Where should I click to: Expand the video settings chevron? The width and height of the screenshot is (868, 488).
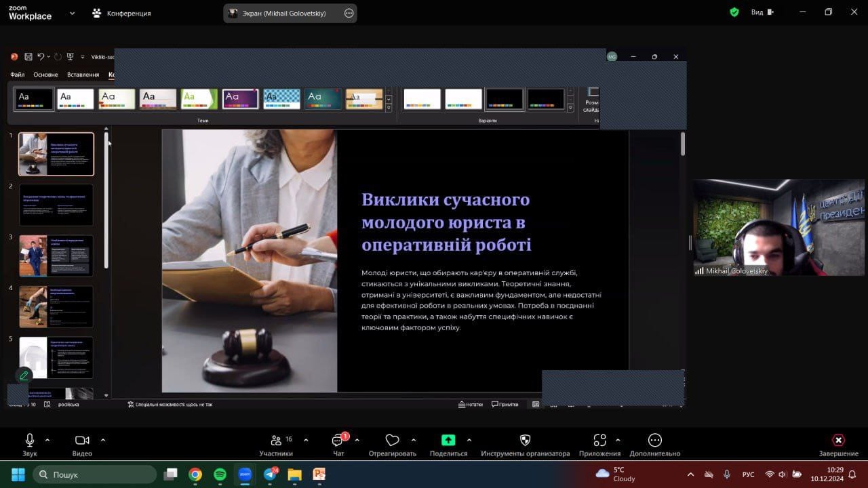tap(103, 440)
